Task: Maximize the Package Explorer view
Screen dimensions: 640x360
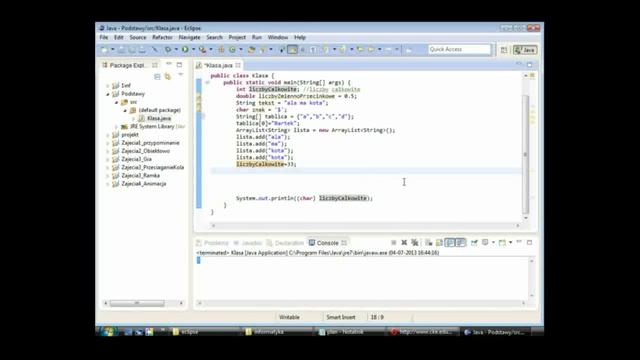Action: pos(179,64)
